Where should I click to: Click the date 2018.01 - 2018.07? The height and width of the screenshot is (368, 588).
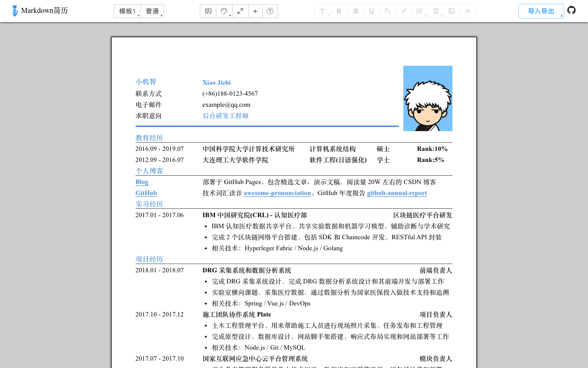point(159,270)
